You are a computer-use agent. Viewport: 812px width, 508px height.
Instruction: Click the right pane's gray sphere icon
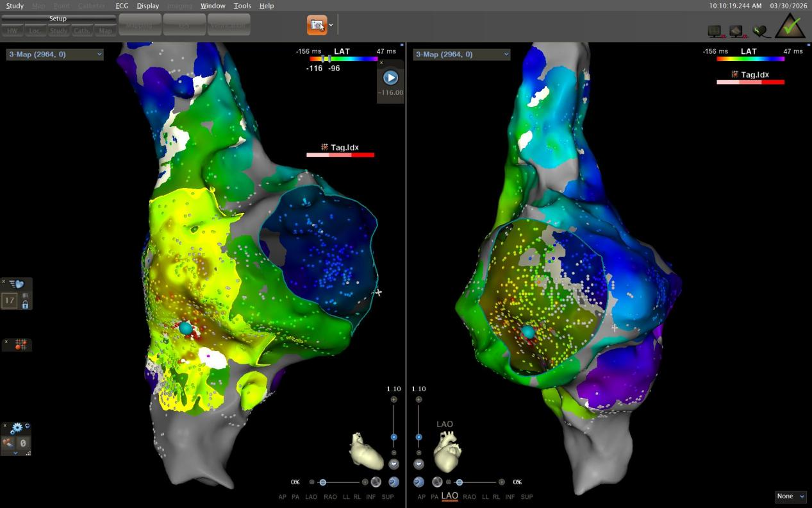coord(437,482)
